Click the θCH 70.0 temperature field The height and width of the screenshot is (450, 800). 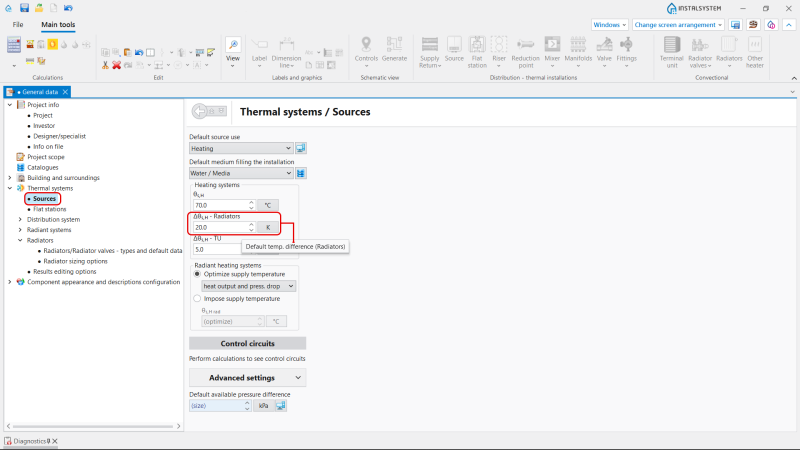223,205
